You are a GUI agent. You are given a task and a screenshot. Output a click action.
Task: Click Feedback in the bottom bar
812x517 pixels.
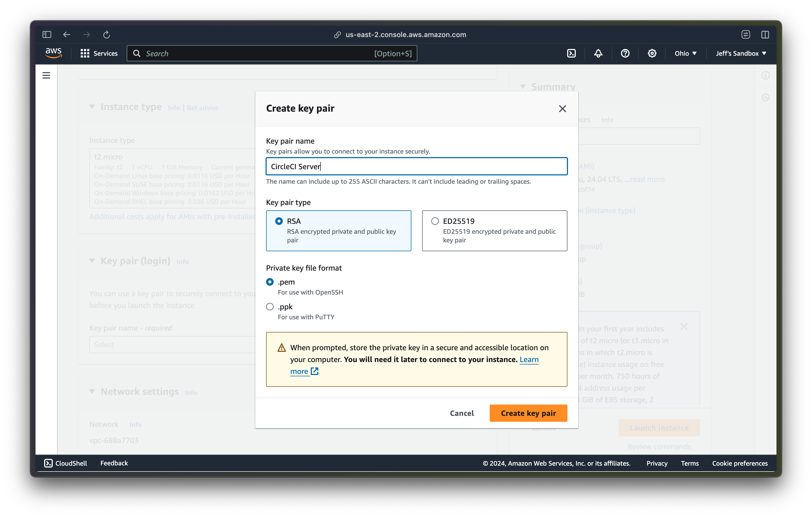click(114, 463)
